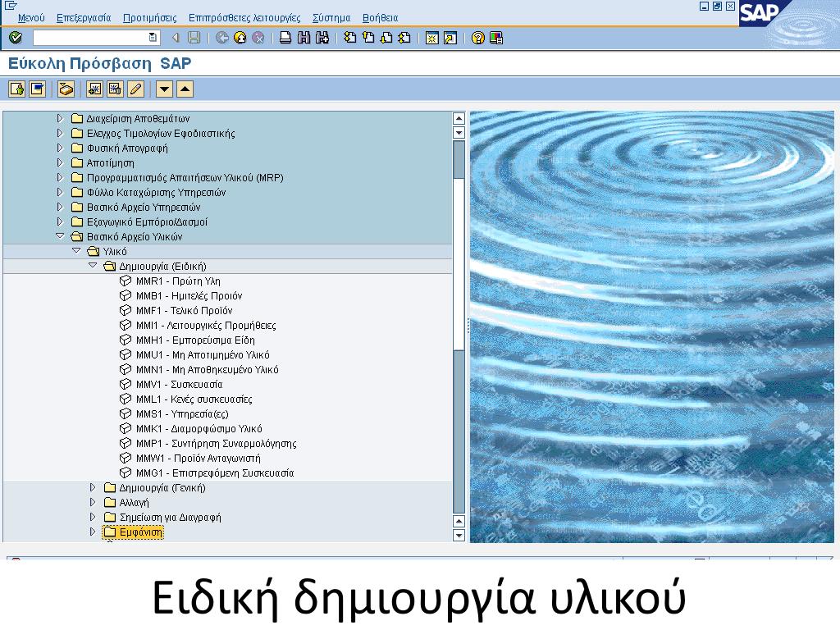Select the highlighted Εμφάνιση folder
The height and width of the screenshot is (630, 840).
[x=134, y=532]
